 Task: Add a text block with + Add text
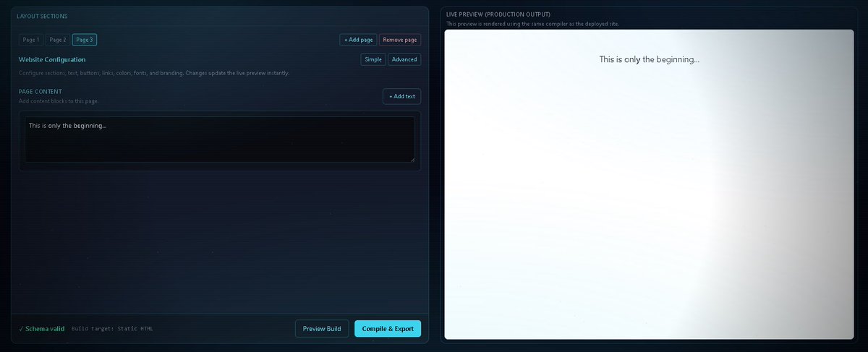point(401,96)
